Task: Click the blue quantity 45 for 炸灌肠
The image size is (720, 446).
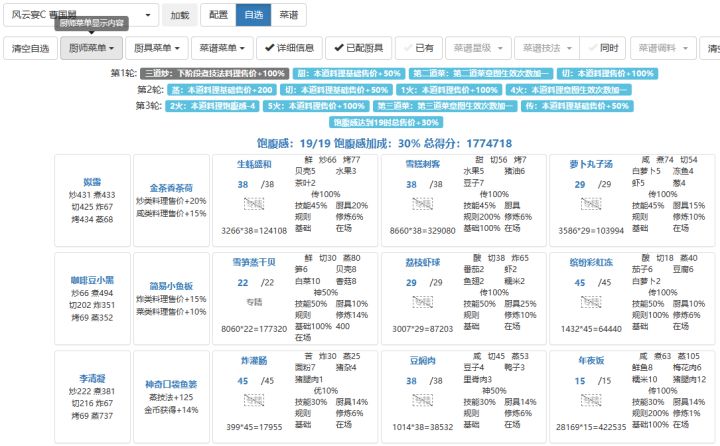Action: (x=243, y=381)
